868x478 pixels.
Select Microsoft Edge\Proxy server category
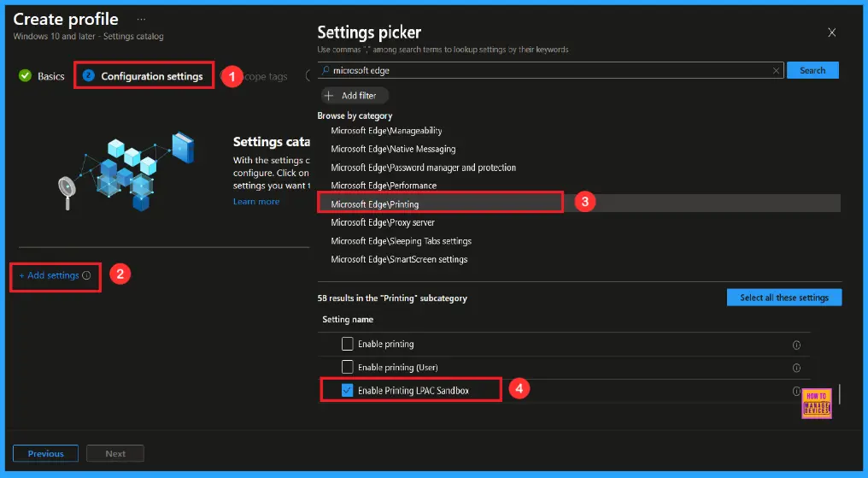click(x=383, y=222)
